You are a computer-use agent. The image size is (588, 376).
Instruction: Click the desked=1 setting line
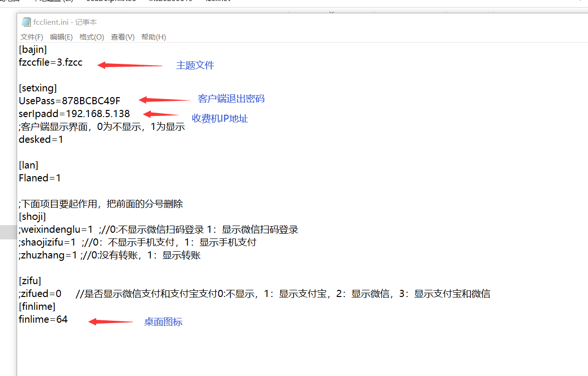click(41, 139)
